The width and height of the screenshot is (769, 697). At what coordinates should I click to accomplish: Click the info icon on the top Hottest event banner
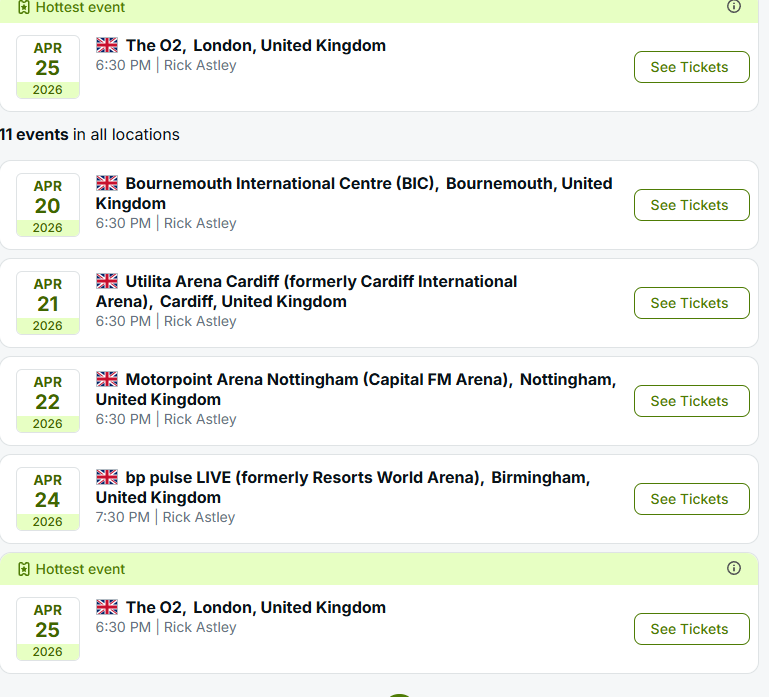click(x=734, y=6)
